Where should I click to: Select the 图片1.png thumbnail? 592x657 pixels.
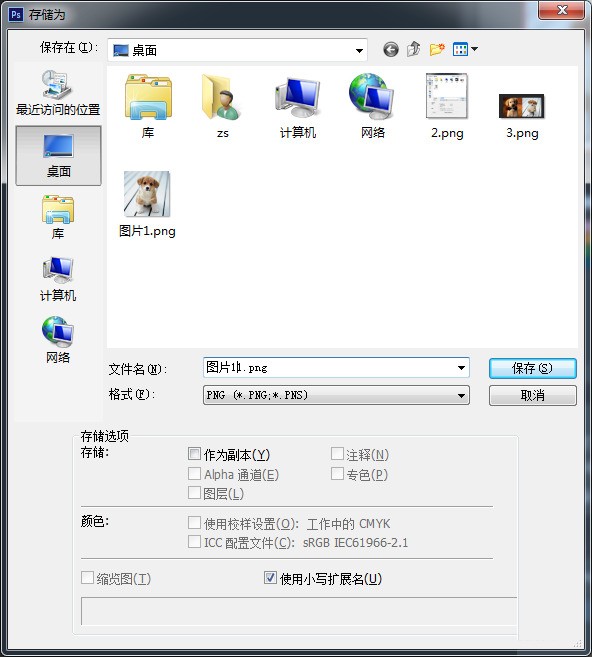click(x=147, y=204)
